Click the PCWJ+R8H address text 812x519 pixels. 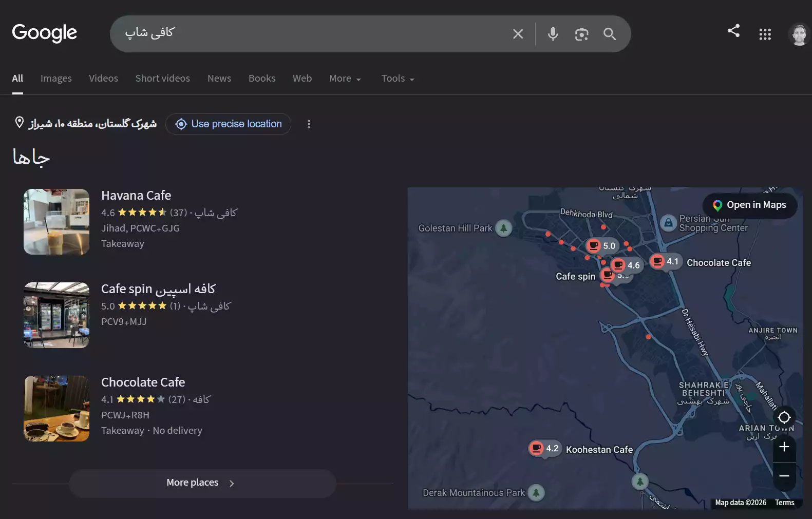tap(125, 415)
